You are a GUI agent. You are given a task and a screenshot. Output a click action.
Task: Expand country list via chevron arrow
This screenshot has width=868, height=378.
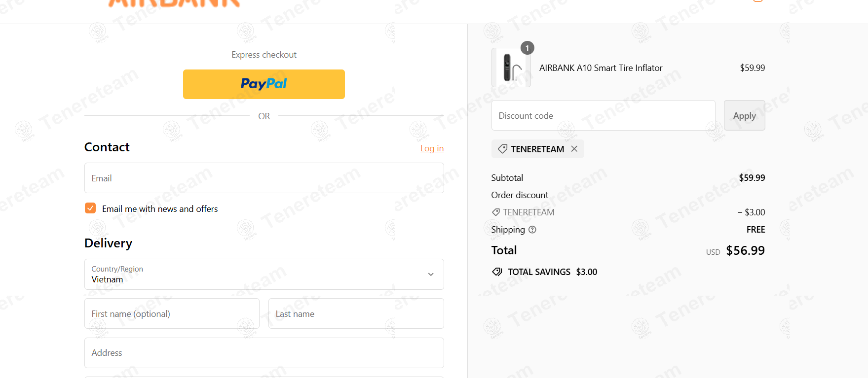click(x=431, y=275)
